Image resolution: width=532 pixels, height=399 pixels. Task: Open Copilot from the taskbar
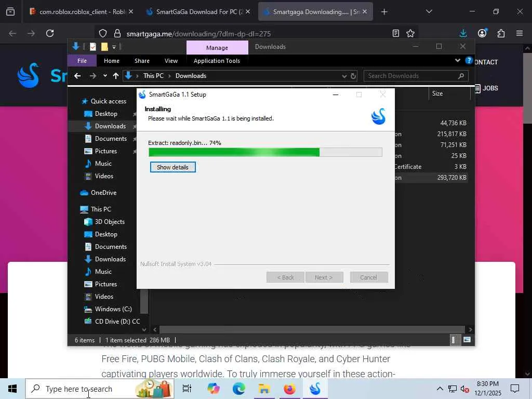tap(214, 389)
